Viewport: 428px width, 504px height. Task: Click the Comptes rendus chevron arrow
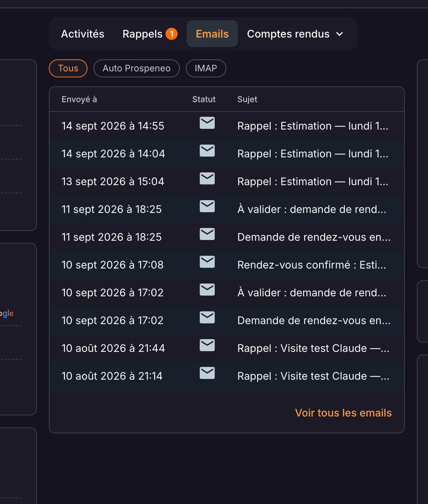click(x=339, y=34)
